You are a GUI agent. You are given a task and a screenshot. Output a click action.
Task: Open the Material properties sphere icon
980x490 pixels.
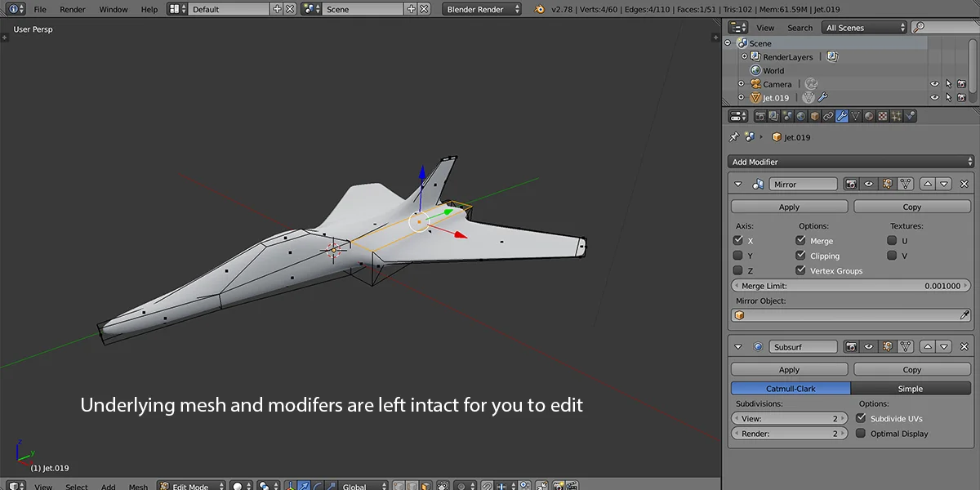tap(868, 115)
